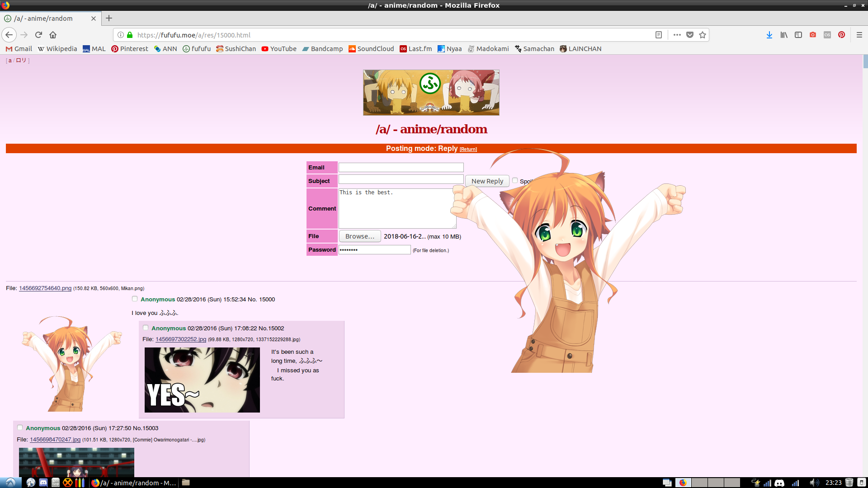Open the Gmail bookmark
The height and width of the screenshot is (488, 868).
19,49
